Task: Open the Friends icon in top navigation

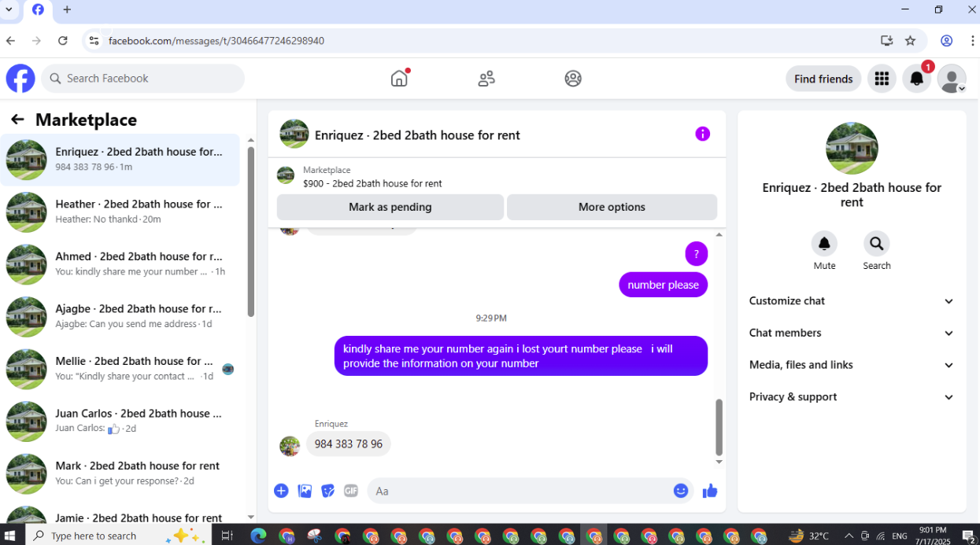Action: click(x=486, y=79)
